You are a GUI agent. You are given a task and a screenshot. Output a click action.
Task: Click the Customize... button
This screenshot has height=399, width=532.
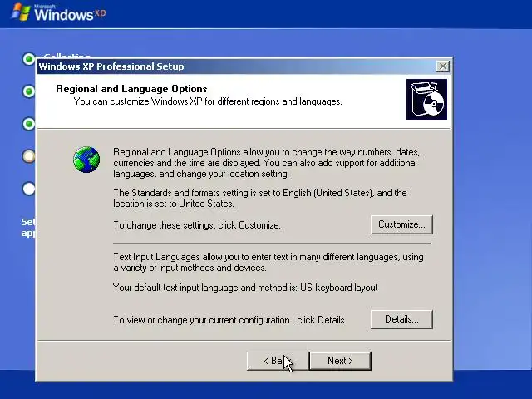(x=401, y=224)
